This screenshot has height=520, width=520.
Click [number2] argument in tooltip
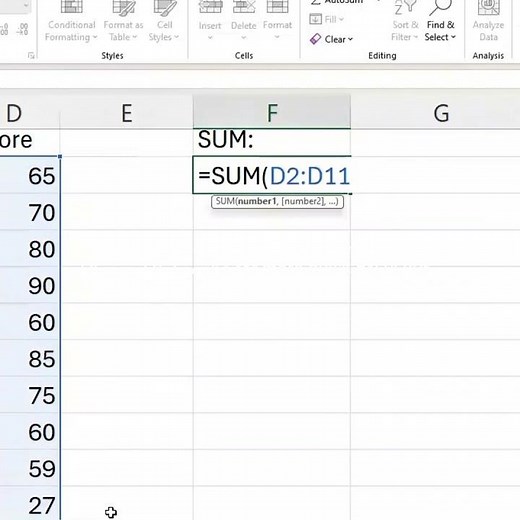click(303, 201)
